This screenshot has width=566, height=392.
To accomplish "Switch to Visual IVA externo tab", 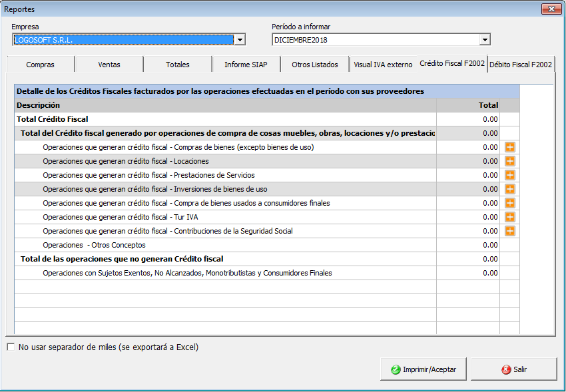I will tap(383, 65).
